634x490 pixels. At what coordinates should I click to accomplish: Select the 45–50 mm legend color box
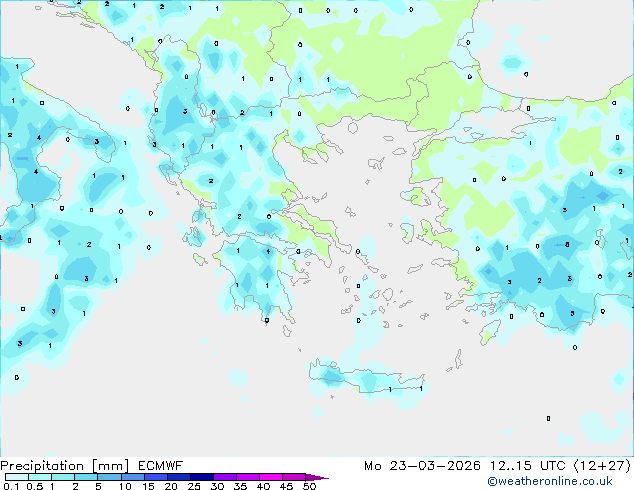[294, 477]
